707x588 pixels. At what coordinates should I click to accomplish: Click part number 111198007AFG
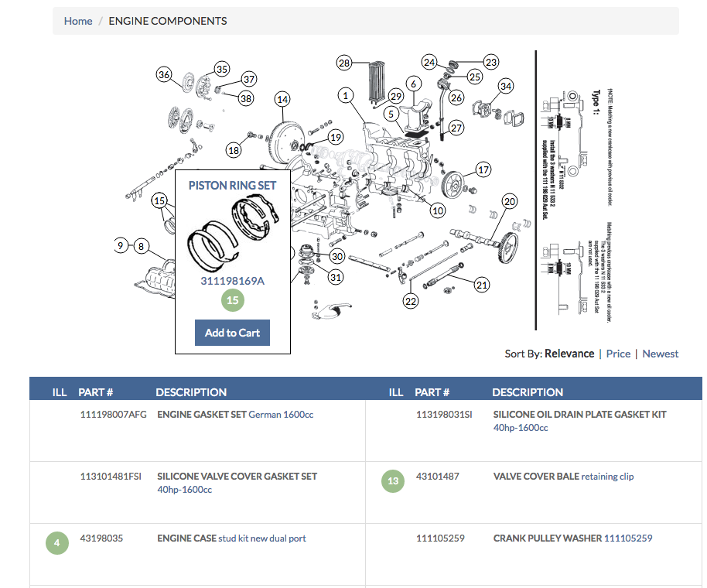pos(113,415)
